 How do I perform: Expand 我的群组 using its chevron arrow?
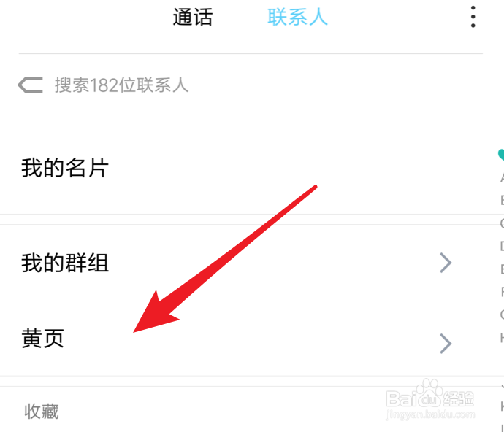446,263
